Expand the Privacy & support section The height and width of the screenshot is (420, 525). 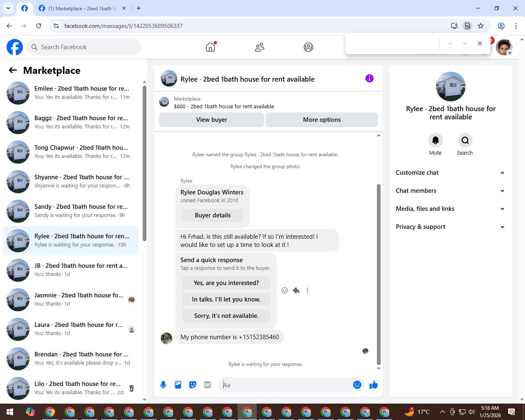coord(451,227)
